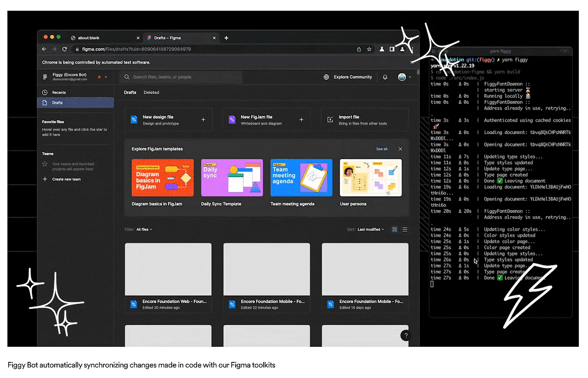
Task: Click the globe icon beside Explore Community
Action: 326,77
